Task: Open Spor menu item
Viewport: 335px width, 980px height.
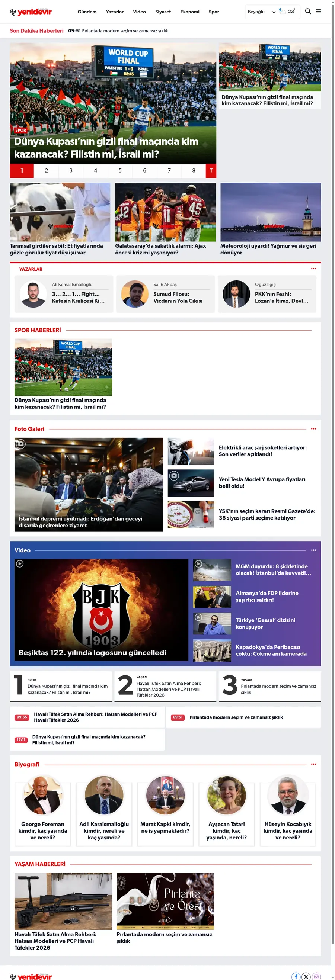Action: [x=214, y=12]
